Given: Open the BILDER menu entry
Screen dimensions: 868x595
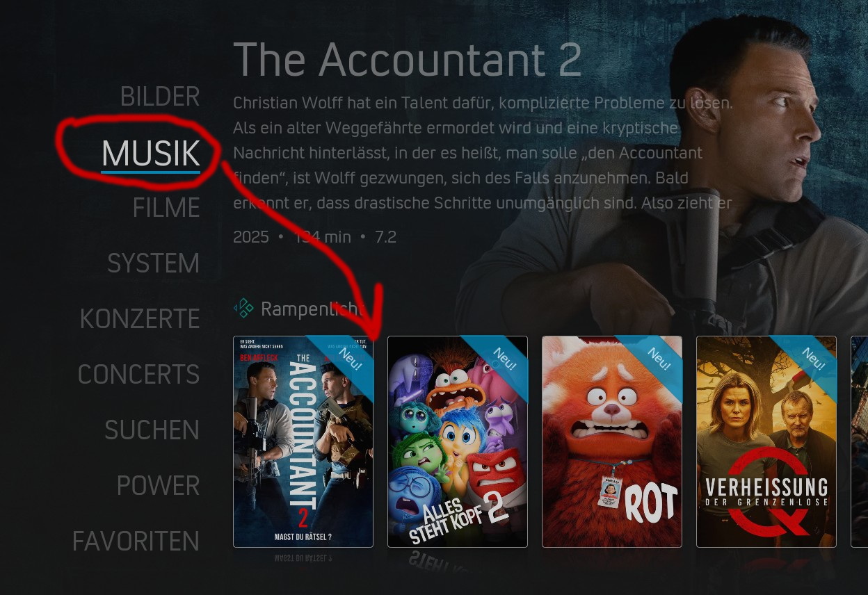Looking at the screenshot, I should tap(160, 97).
